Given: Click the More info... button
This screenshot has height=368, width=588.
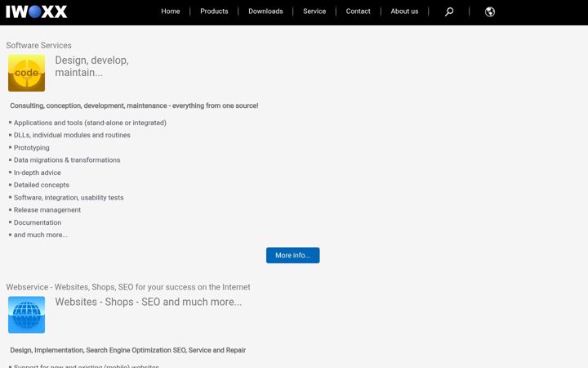Looking at the screenshot, I should [293, 255].
